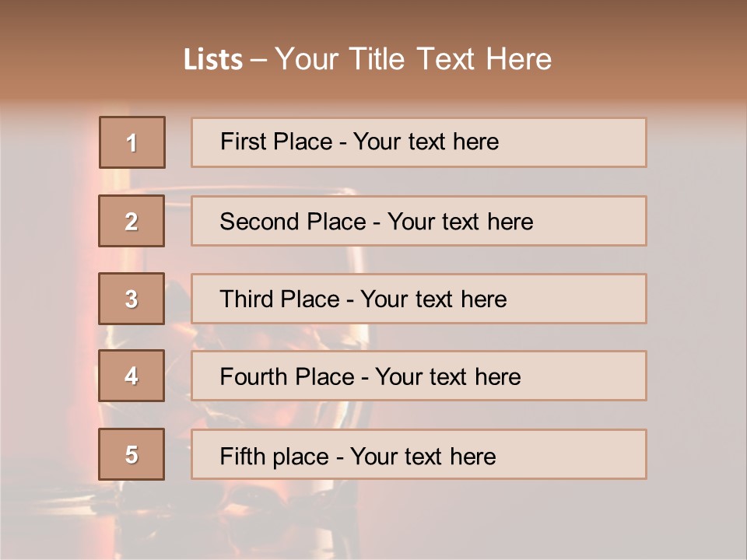Choose the number 5 box

tap(132, 454)
